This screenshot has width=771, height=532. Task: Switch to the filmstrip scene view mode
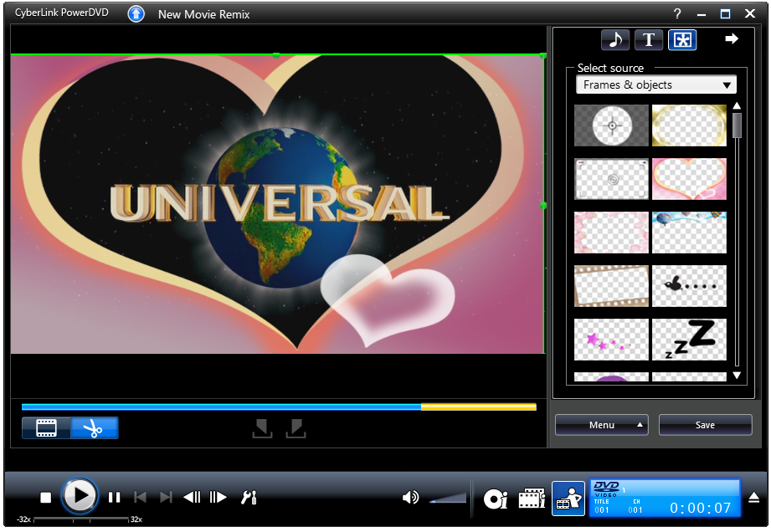click(x=46, y=428)
